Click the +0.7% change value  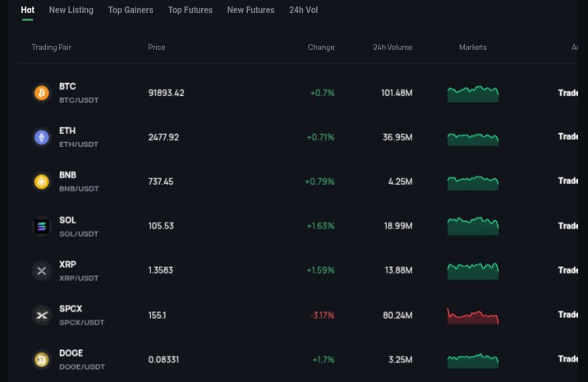323,93
